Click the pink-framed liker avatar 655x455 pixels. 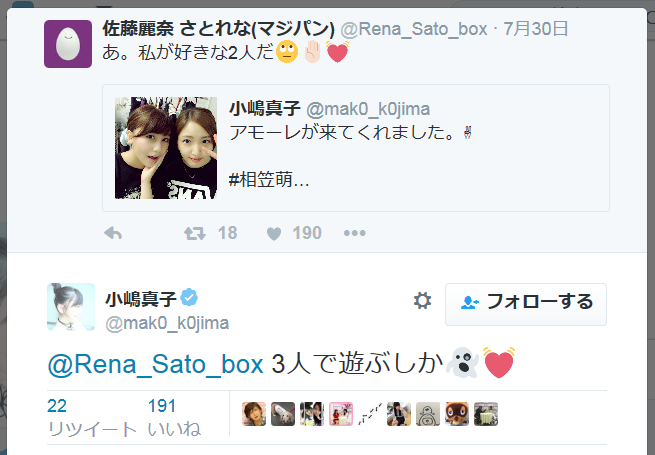point(341,414)
